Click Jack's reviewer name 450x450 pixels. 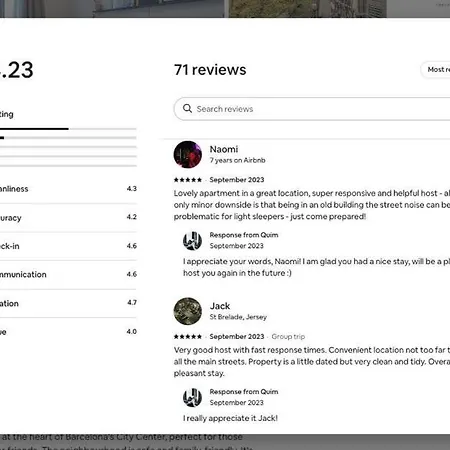point(220,306)
